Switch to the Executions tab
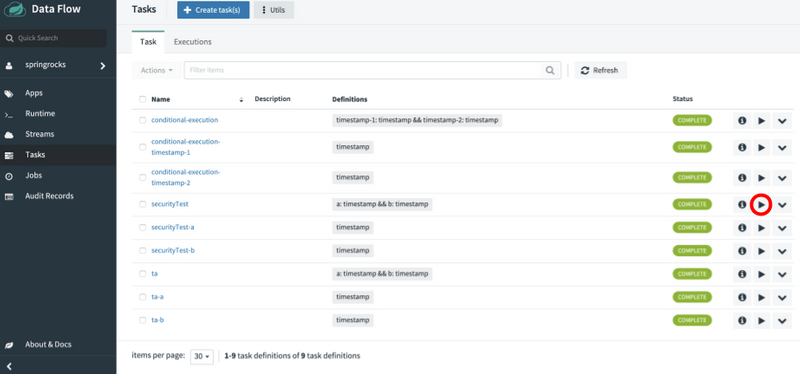This screenshot has width=800, height=374. coord(193,42)
